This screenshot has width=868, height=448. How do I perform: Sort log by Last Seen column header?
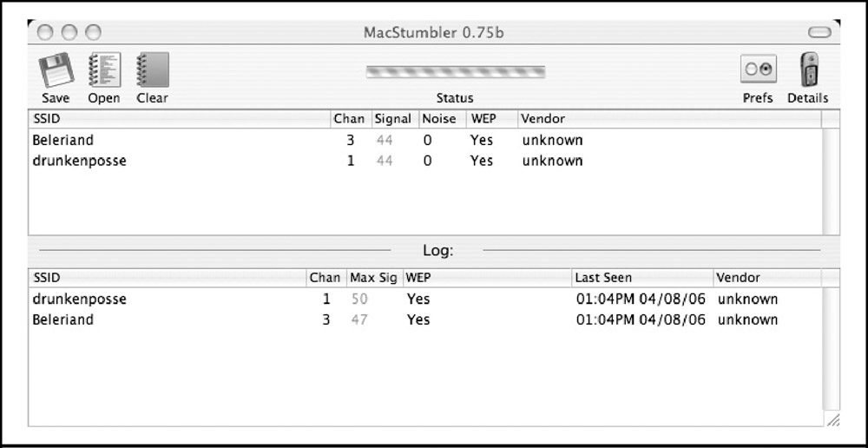pos(642,278)
